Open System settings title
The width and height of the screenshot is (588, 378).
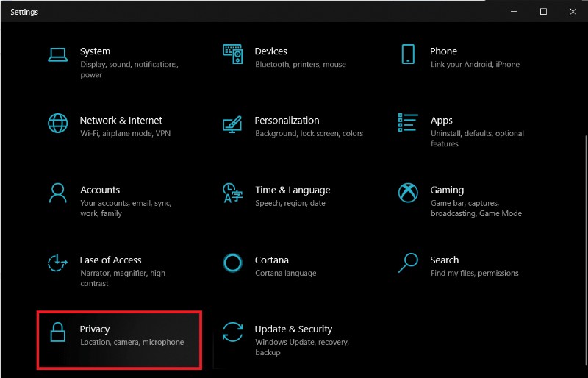coord(96,51)
